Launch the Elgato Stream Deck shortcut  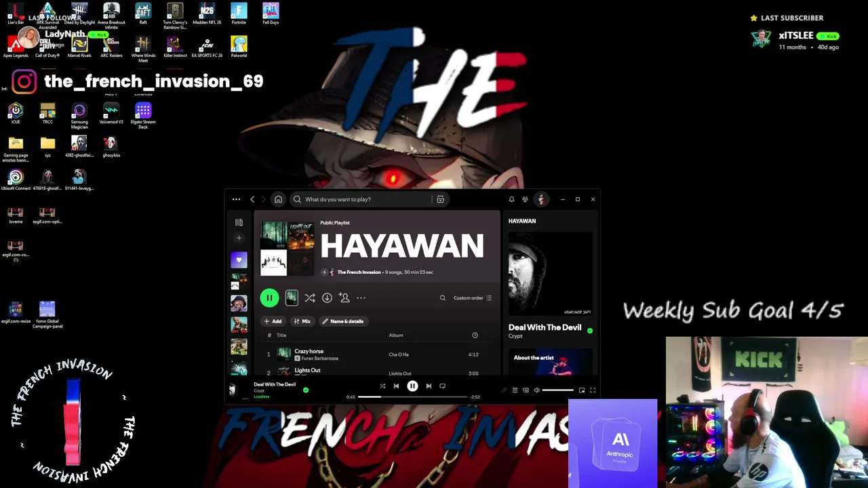pos(143,116)
